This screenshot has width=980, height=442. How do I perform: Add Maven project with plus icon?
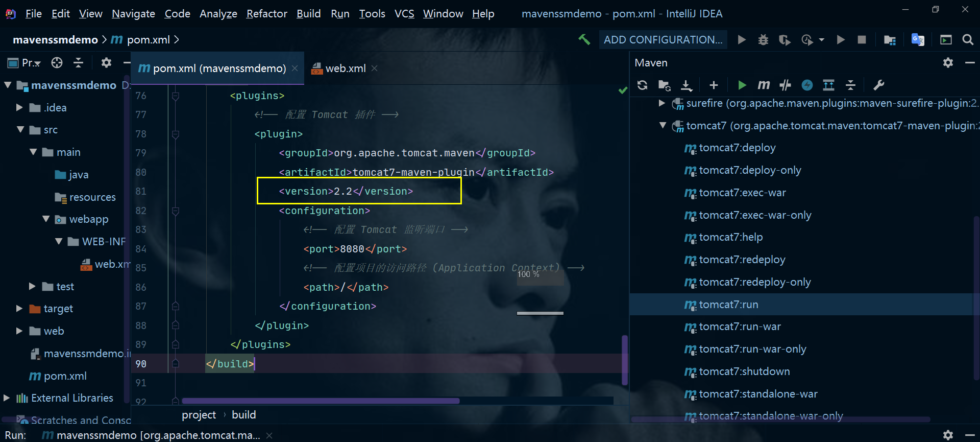tap(714, 85)
